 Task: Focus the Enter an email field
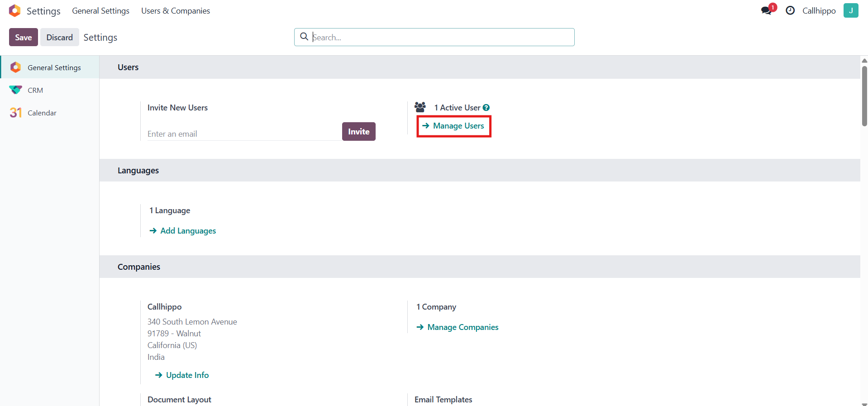click(x=244, y=134)
